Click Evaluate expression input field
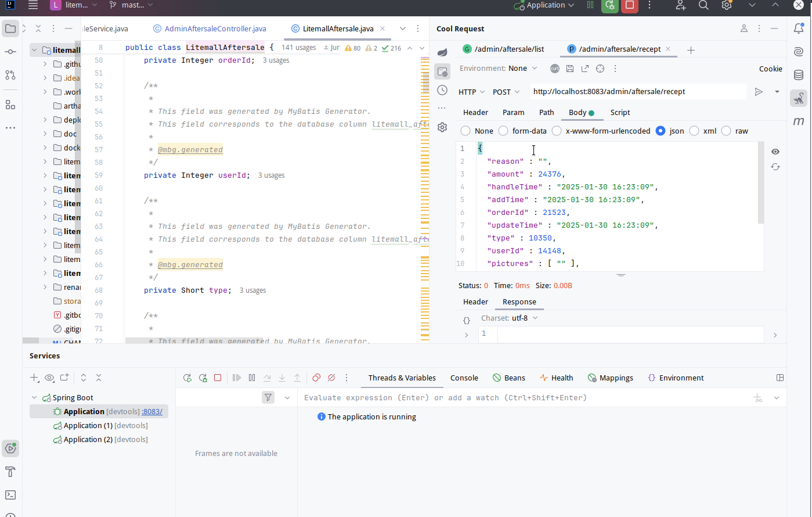This screenshot has height=517, width=812. point(525,397)
